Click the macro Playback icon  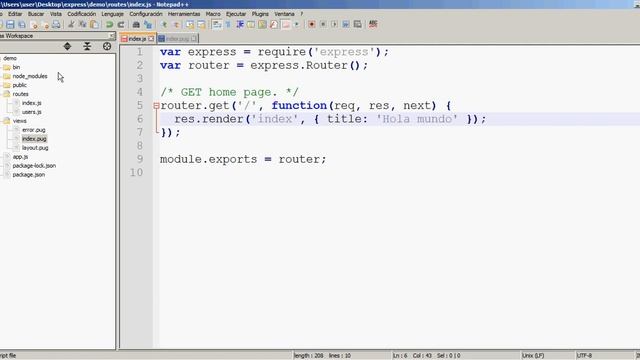[334, 24]
